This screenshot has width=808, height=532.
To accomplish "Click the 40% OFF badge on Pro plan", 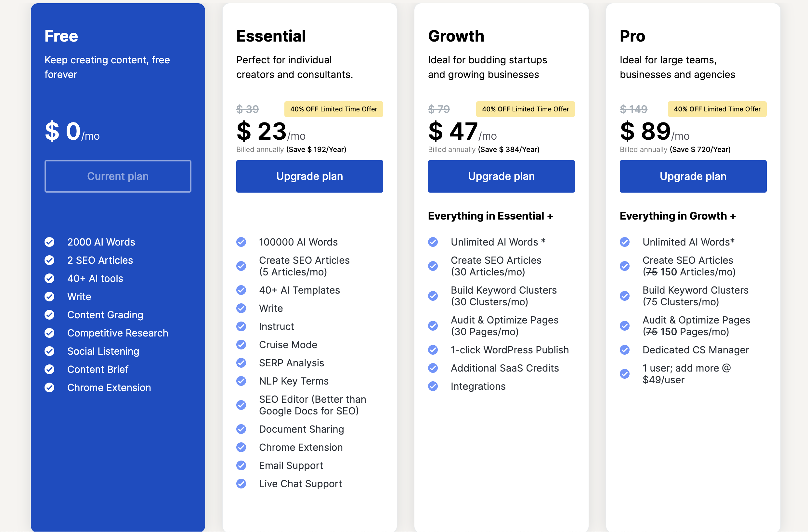I will click(x=717, y=109).
